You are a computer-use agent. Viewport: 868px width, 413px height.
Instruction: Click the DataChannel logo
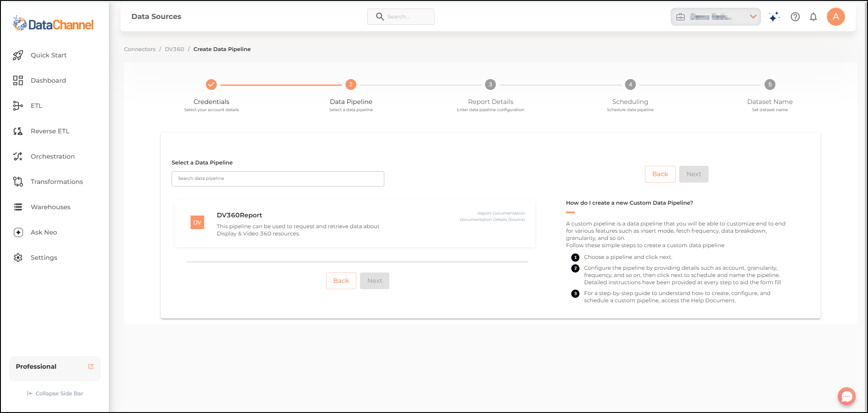[53, 24]
